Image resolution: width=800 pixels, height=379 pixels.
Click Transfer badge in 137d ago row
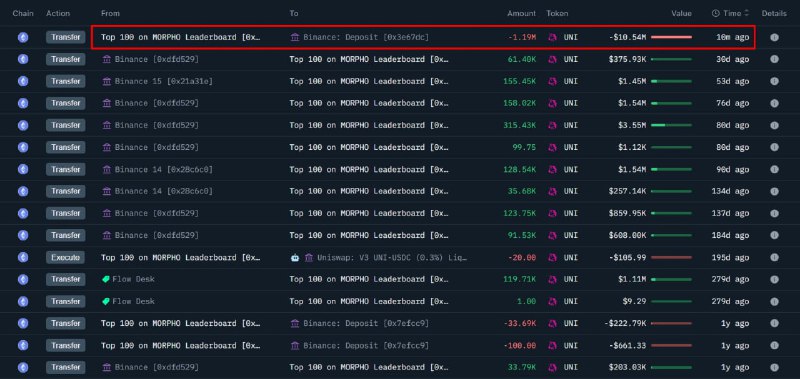pyautogui.click(x=65, y=213)
